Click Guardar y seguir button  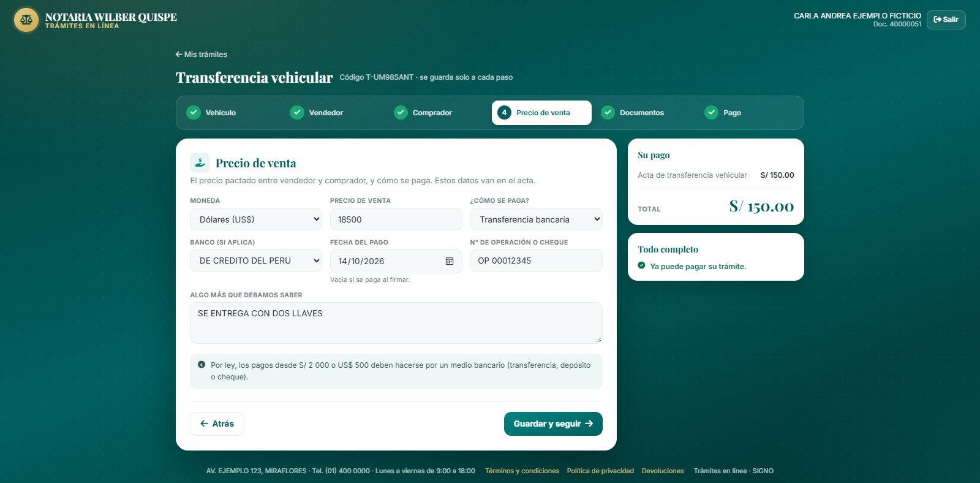553,424
